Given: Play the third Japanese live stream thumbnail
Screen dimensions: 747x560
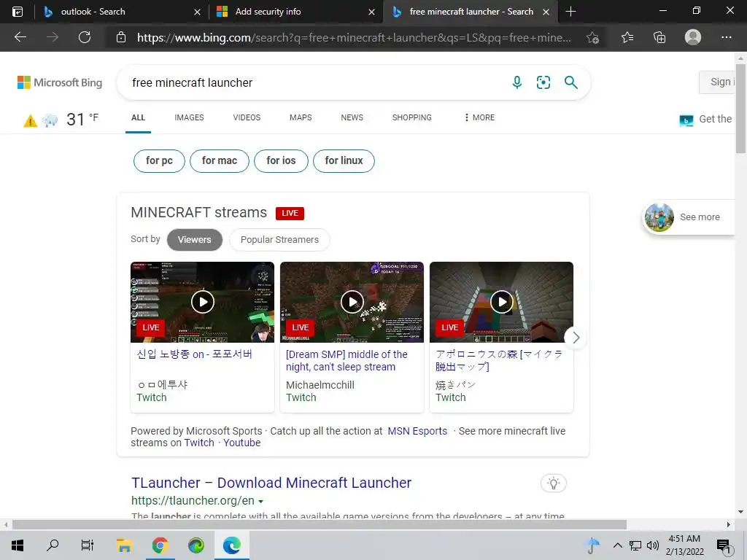Looking at the screenshot, I should tap(501, 302).
